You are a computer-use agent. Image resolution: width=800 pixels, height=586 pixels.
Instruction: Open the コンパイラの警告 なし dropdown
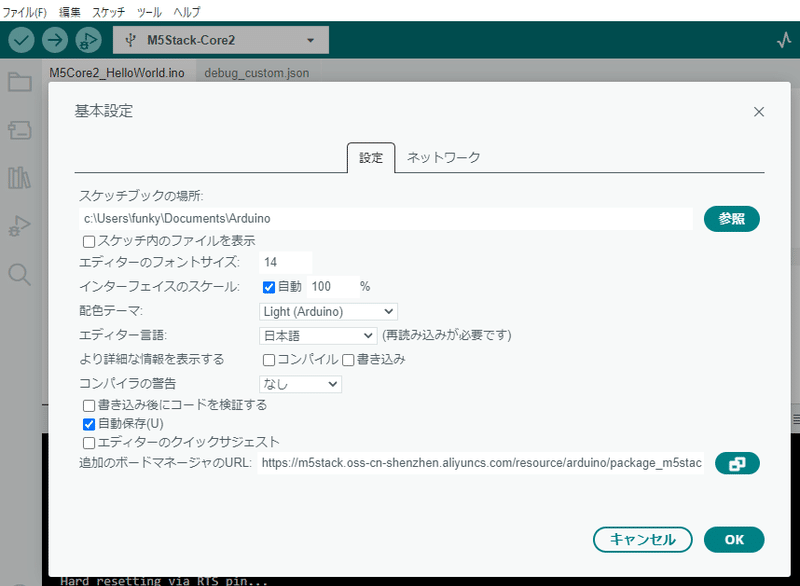point(300,384)
